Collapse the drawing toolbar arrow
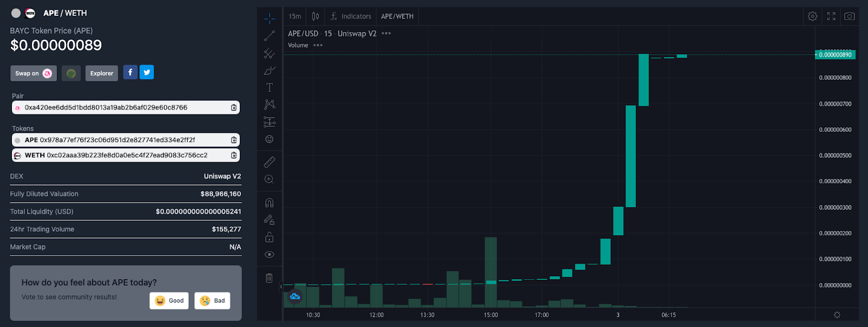Viewport: 868px width, 327px height. click(281, 286)
